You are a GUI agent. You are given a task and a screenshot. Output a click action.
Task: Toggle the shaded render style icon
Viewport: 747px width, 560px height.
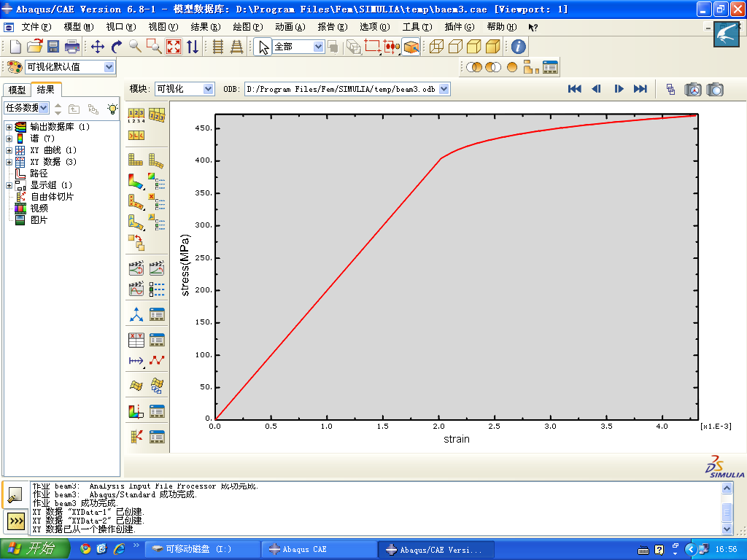493,47
